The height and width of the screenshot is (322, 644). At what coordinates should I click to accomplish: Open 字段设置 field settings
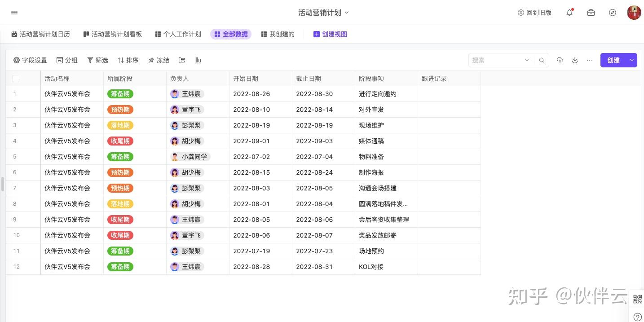point(30,60)
